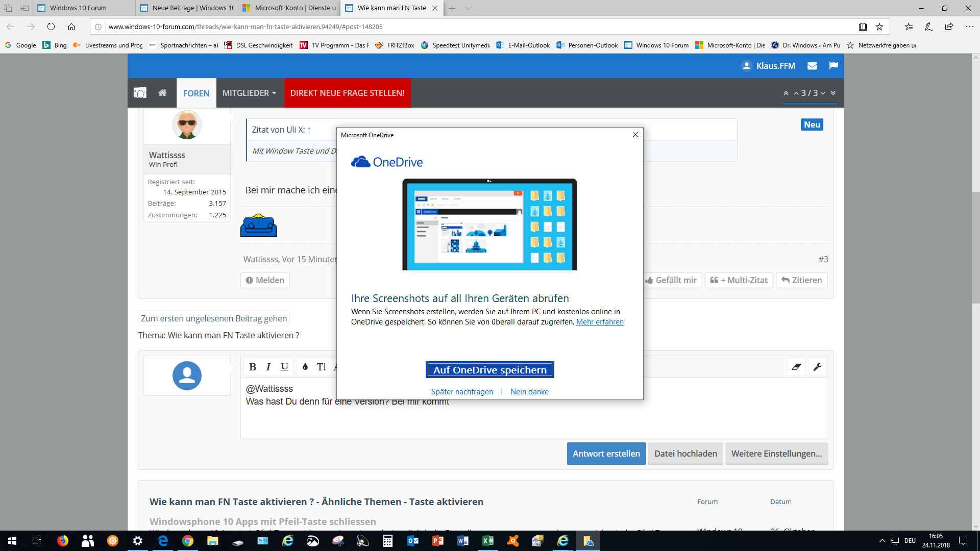The height and width of the screenshot is (551, 980).
Task: Quote post #3 with Zitieren
Action: [x=801, y=280]
